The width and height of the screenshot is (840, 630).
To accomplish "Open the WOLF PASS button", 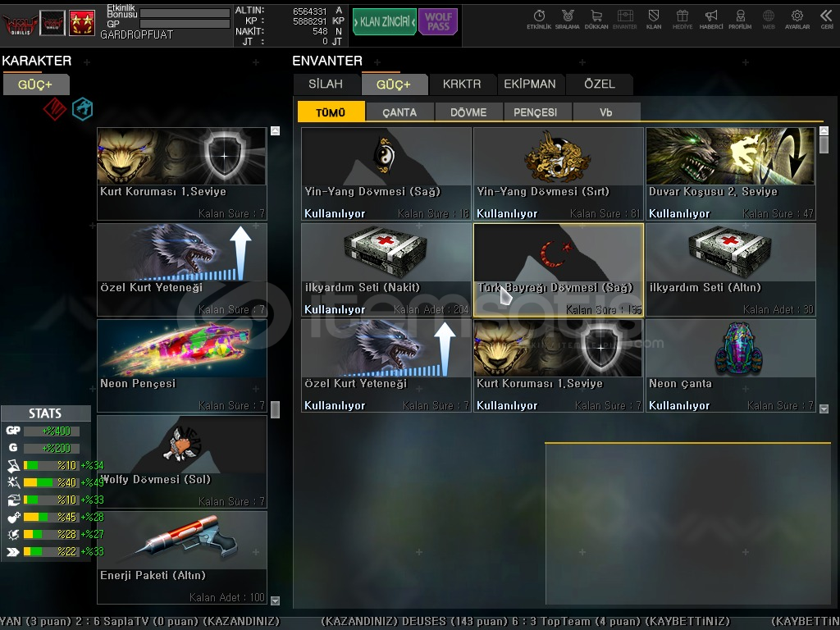I will tap(438, 22).
